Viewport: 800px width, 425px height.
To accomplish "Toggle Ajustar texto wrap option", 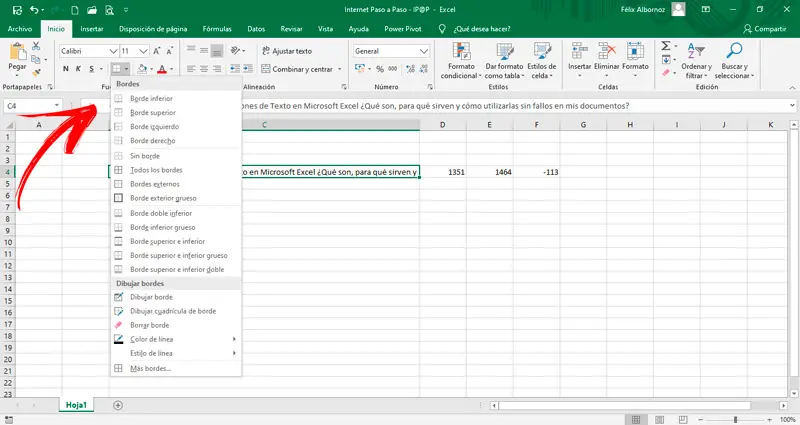I will [286, 50].
